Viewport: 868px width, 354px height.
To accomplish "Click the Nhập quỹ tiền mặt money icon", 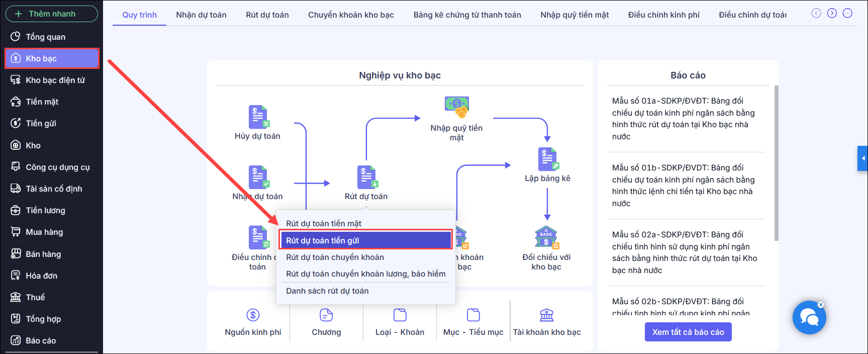I will 456,107.
